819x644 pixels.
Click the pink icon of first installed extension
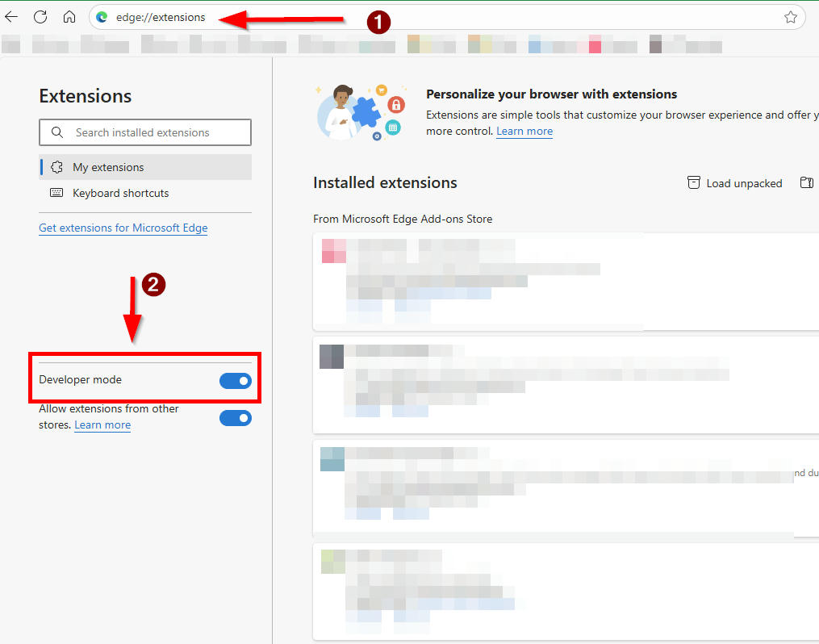(333, 251)
